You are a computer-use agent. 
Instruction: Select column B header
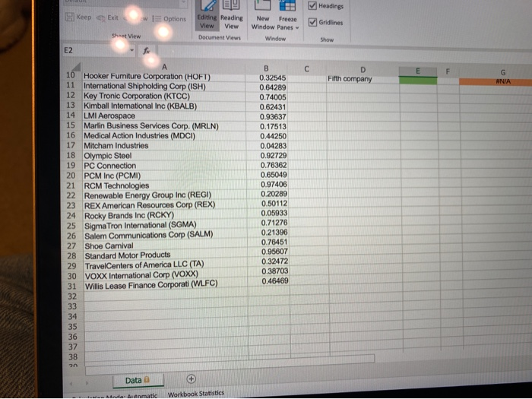pos(266,68)
